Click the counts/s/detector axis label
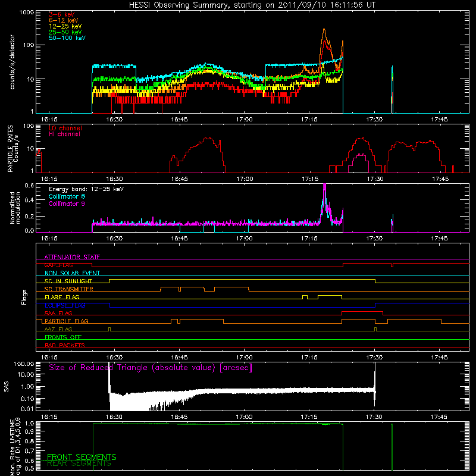Viewport: 476px width, 476px height. click(12, 62)
